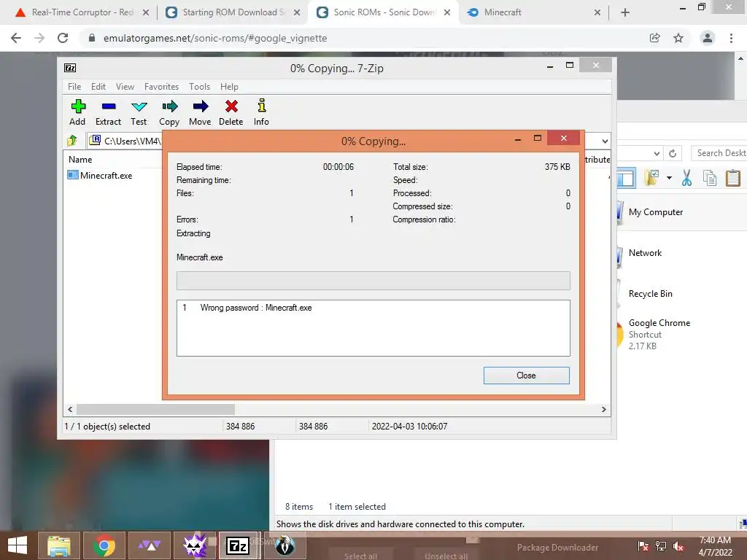Click the folder options icon in Explorer

tap(651, 178)
